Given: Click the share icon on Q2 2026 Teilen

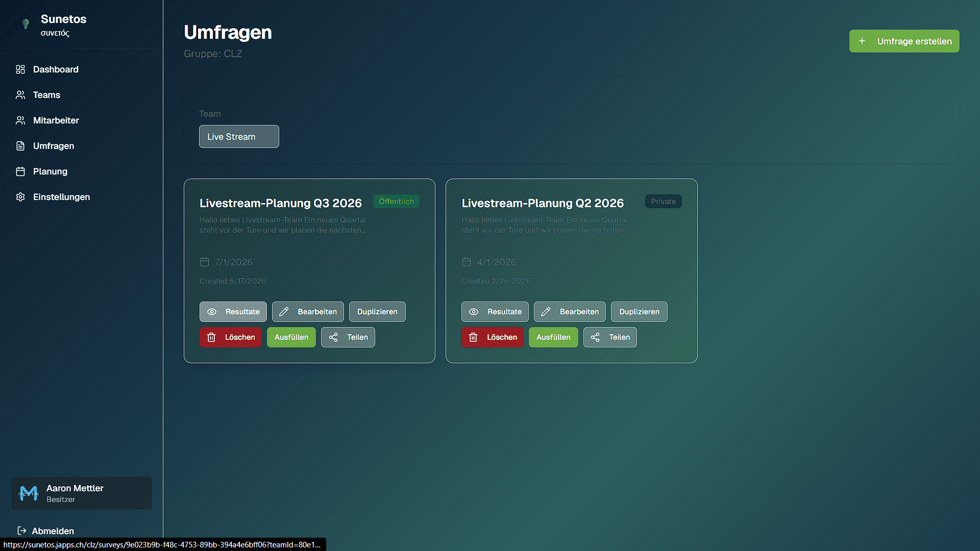Looking at the screenshot, I should click(x=595, y=337).
